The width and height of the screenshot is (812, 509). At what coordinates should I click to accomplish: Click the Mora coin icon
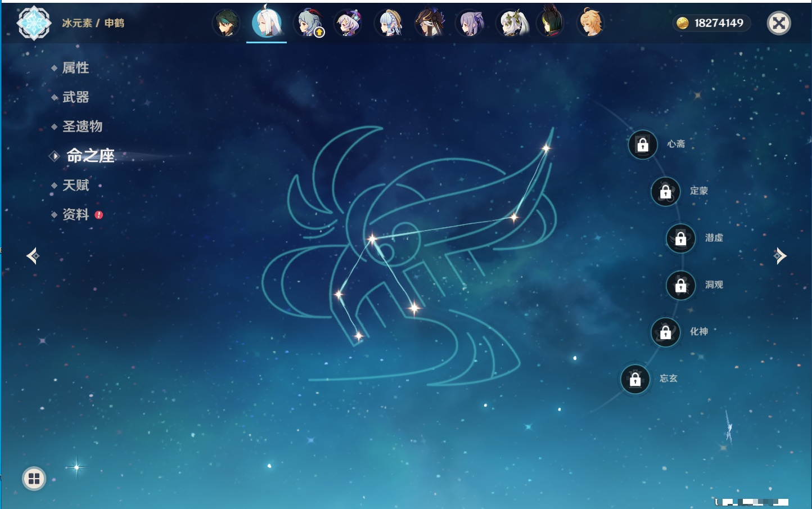coord(682,23)
